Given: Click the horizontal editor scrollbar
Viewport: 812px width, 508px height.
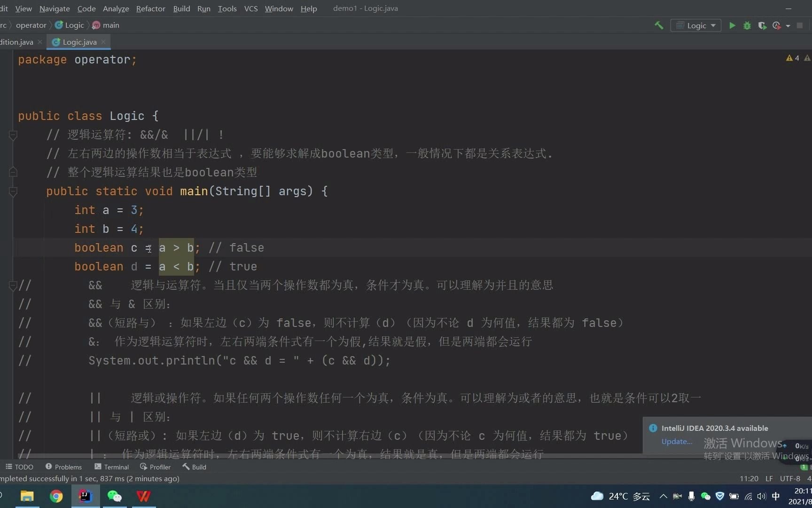Looking at the screenshot, I should tap(329, 456).
